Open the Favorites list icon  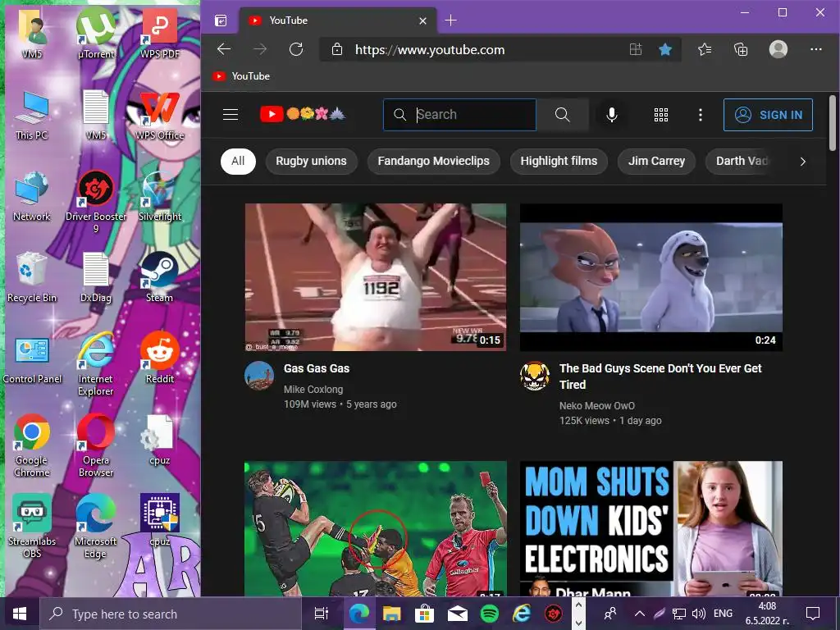coord(705,50)
